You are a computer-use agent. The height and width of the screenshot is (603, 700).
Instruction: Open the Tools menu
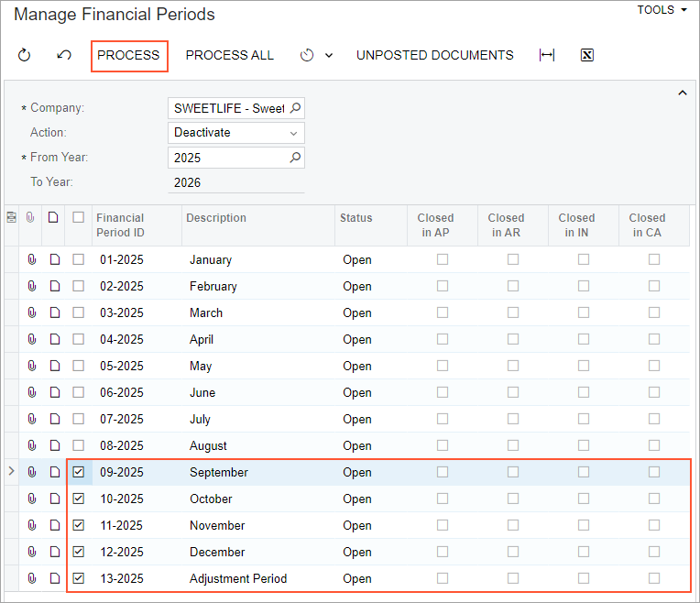coord(662,10)
